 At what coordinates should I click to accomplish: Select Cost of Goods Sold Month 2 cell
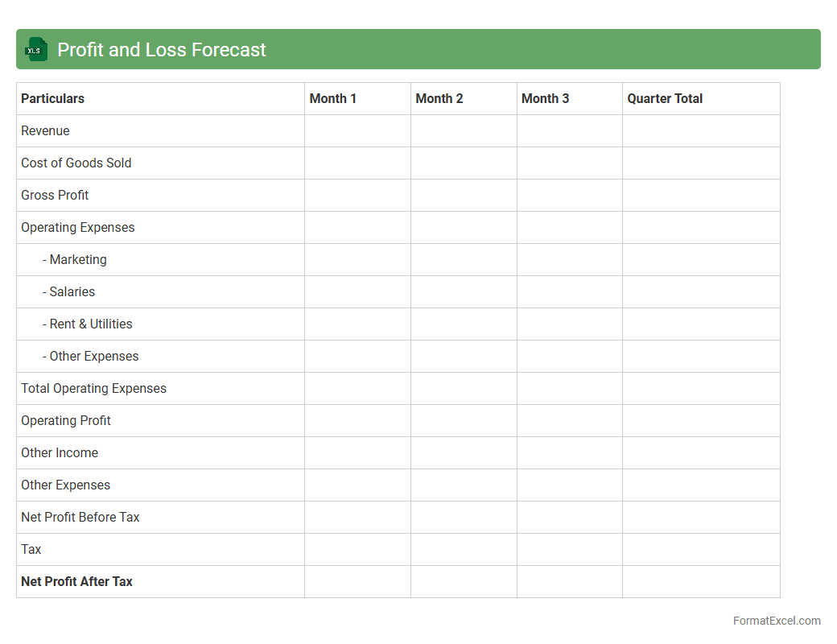(464, 163)
